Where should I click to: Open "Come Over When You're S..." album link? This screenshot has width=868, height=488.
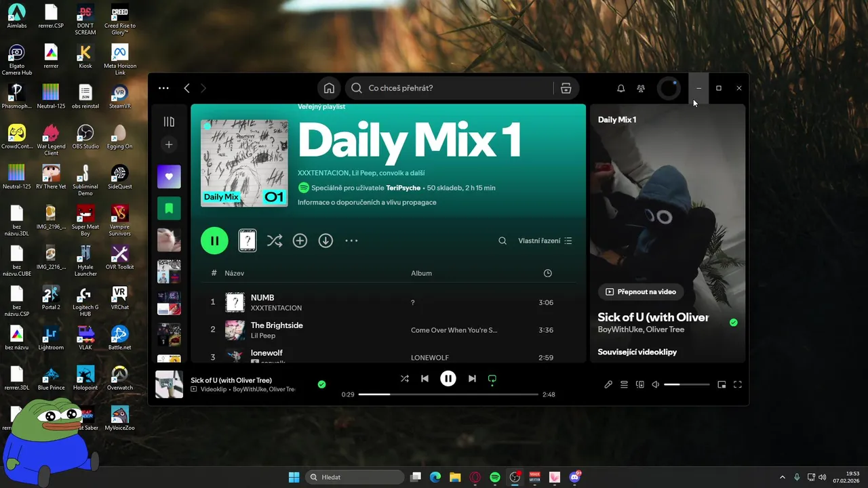tap(454, 330)
